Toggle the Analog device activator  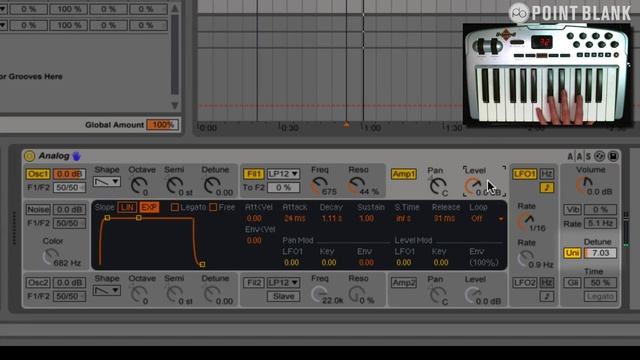coord(29,156)
